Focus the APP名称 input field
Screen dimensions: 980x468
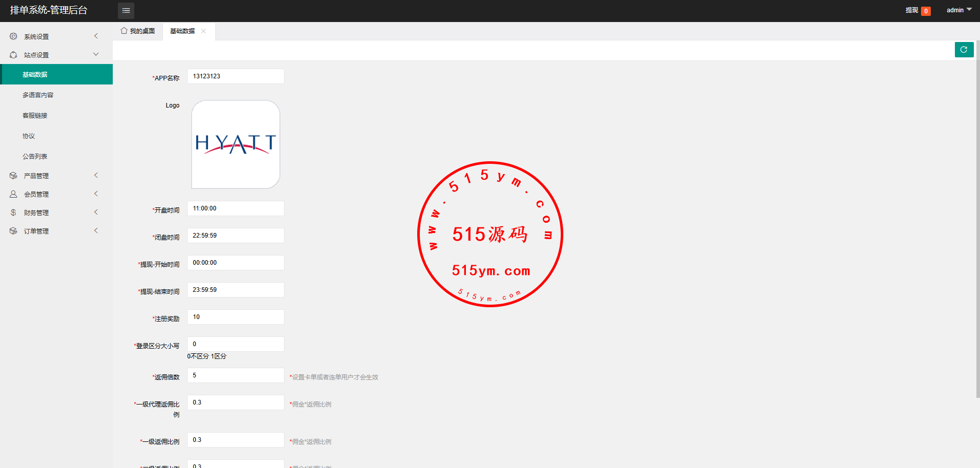click(x=235, y=76)
